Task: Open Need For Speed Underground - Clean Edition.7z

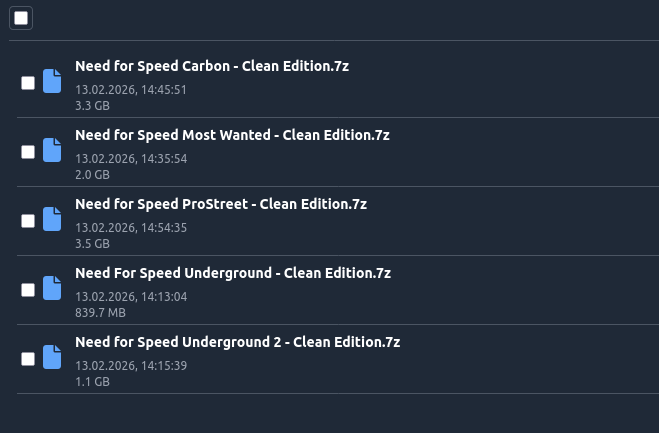Action: coord(232,273)
